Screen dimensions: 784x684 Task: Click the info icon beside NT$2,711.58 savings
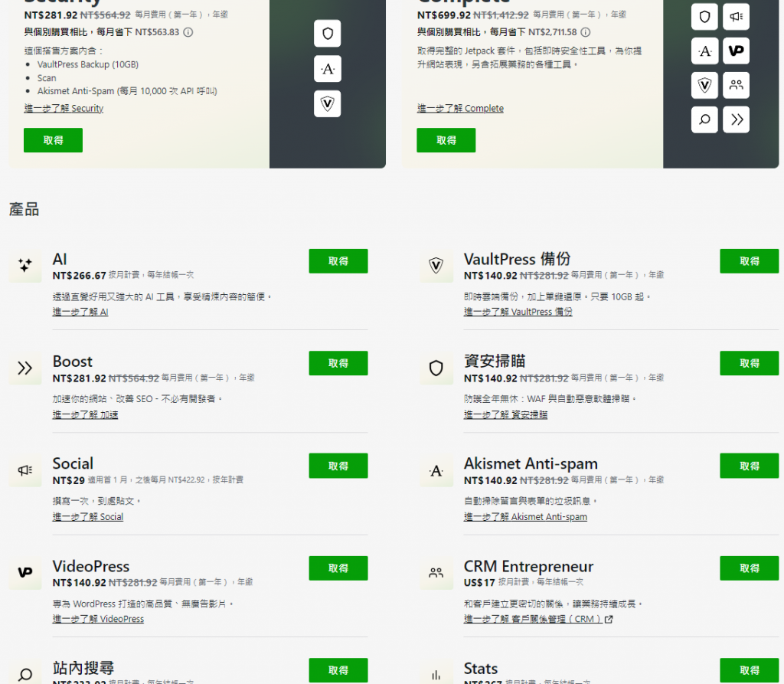(x=586, y=32)
